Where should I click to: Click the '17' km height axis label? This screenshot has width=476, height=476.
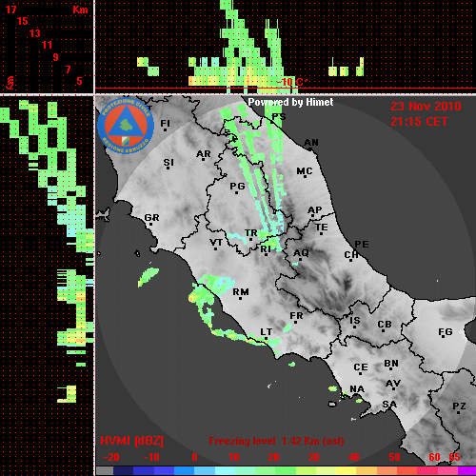coord(10,10)
